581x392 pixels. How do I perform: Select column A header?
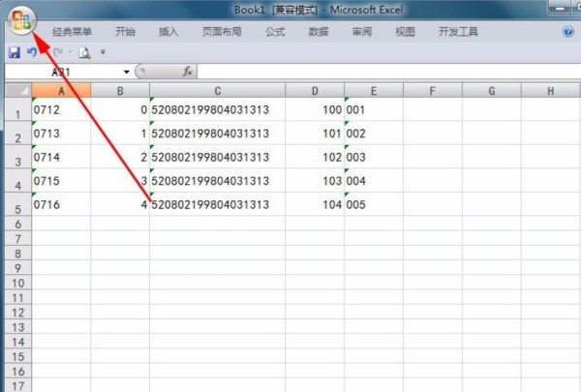(61, 91)
